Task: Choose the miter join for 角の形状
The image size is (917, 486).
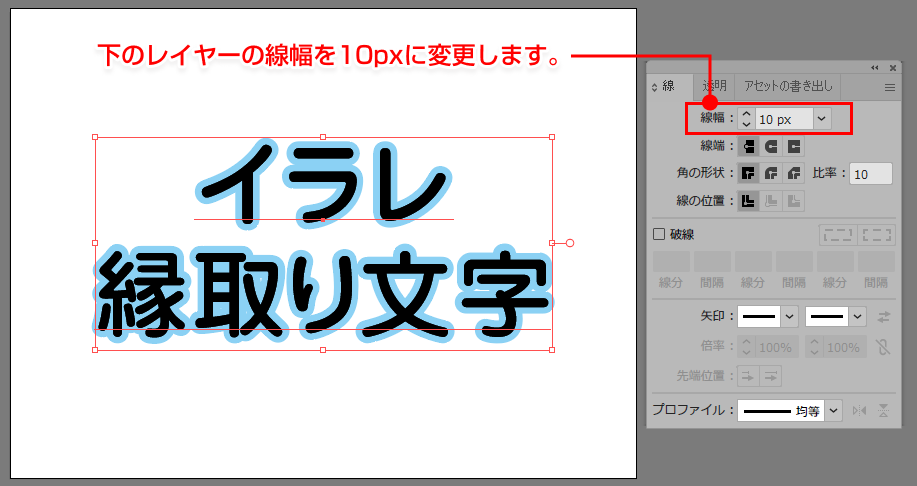Action: (x=748, y=173)
